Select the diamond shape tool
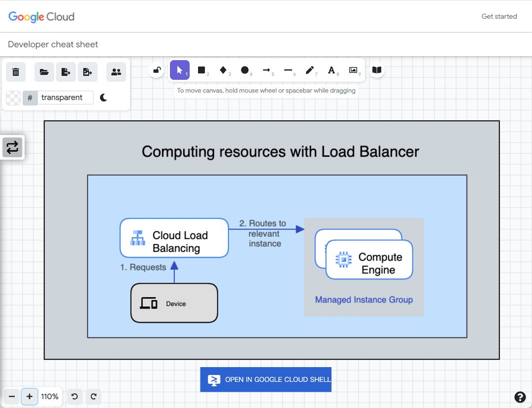This screenshot has width=532, height=408. (223, 70)
